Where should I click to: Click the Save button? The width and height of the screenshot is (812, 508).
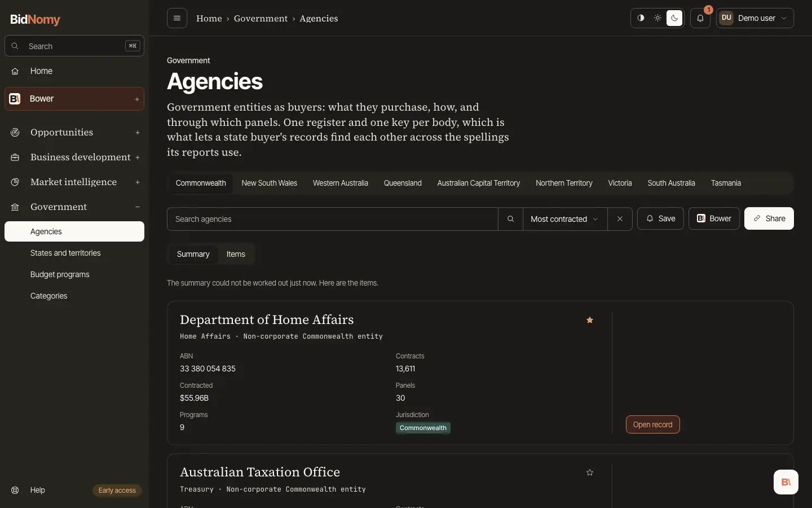pyautogui.click(x=660, y=218)
